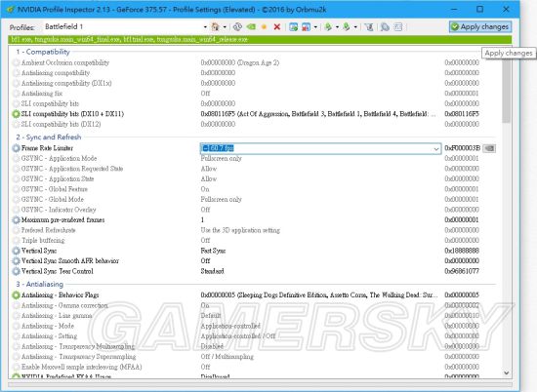Collapse the 3 - Antialiasing section header
This screenshot has height=392, width=537.
pyautogui.click(x=39, y=285)
